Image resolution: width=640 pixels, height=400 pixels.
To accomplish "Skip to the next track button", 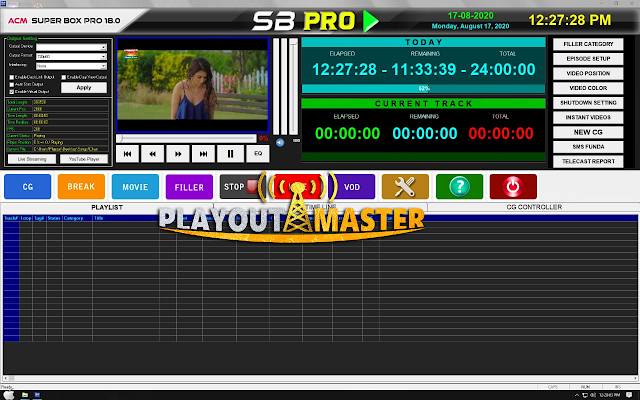I will [x=203, y=154].
